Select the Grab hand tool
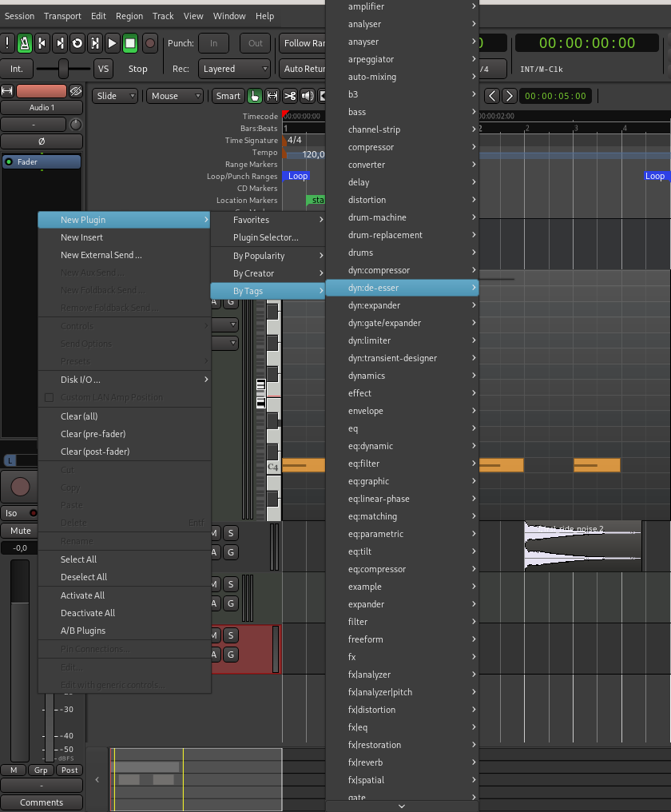The width and height of the screenshot is (671, 812). (255, 96)
